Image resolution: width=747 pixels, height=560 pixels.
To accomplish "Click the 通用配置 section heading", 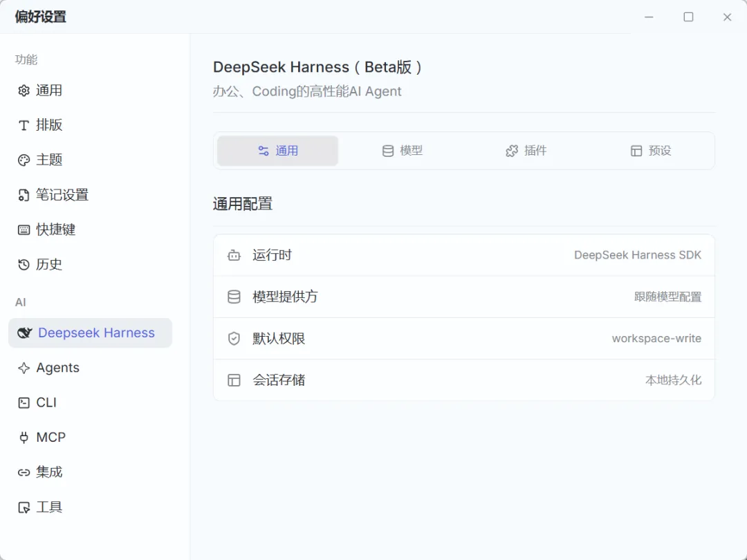I will point(243,204).
